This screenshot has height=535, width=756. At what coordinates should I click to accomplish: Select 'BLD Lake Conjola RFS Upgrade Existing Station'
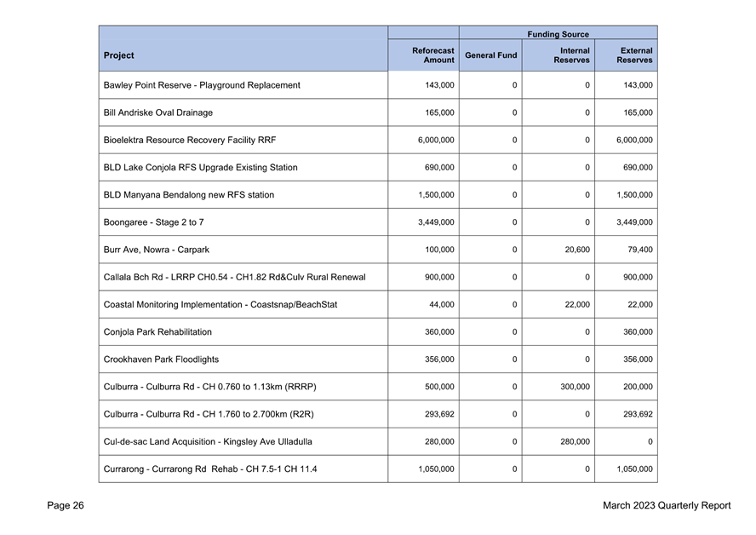[x=201, y=167]
